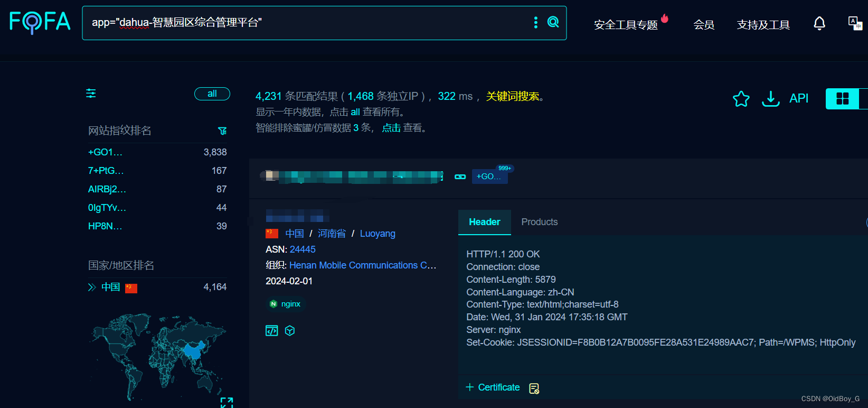Open the 会员 menu
The image size is (868, 408).
704,25
